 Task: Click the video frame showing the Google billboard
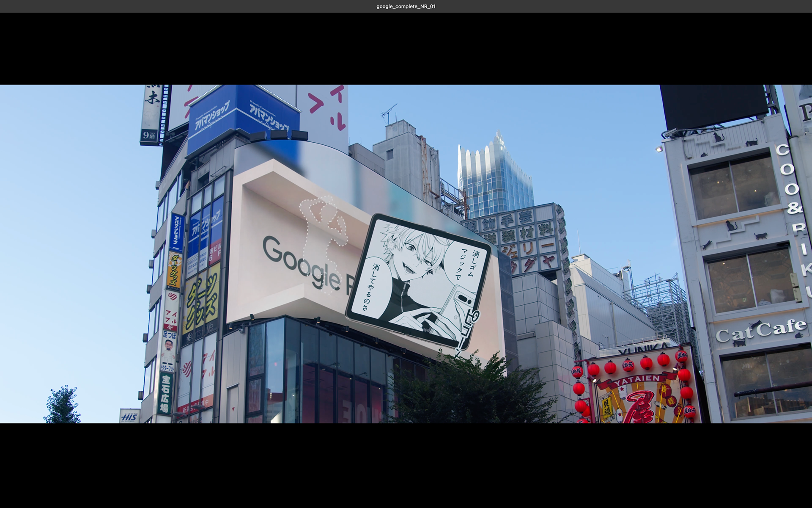(x=406, y=254)
